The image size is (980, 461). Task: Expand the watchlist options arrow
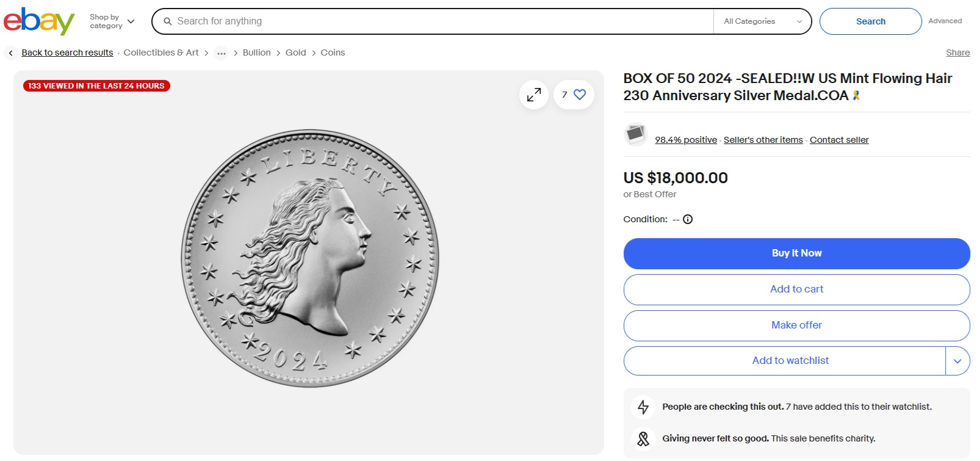point(957,361)
